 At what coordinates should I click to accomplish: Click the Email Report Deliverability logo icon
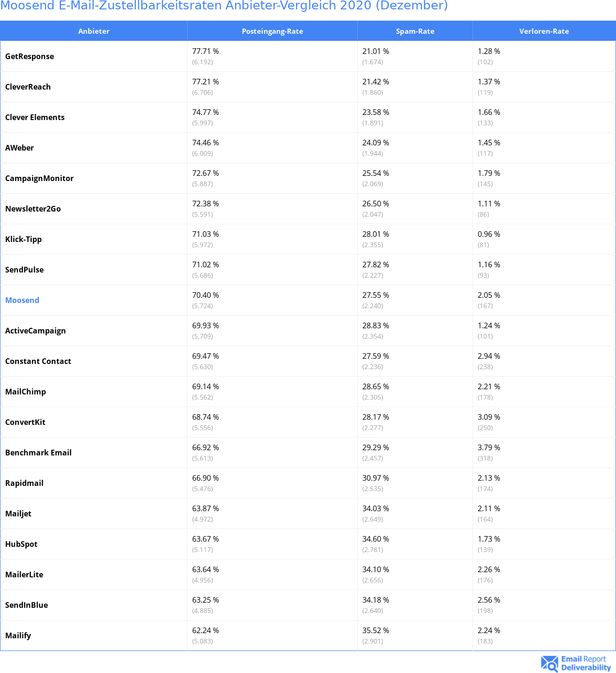[549, 663]
